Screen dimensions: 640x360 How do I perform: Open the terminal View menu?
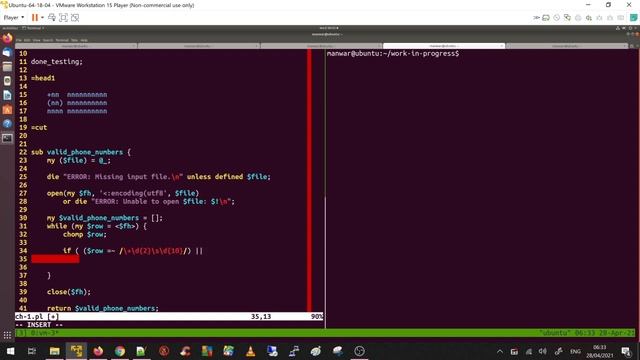(x=36, y=40)
